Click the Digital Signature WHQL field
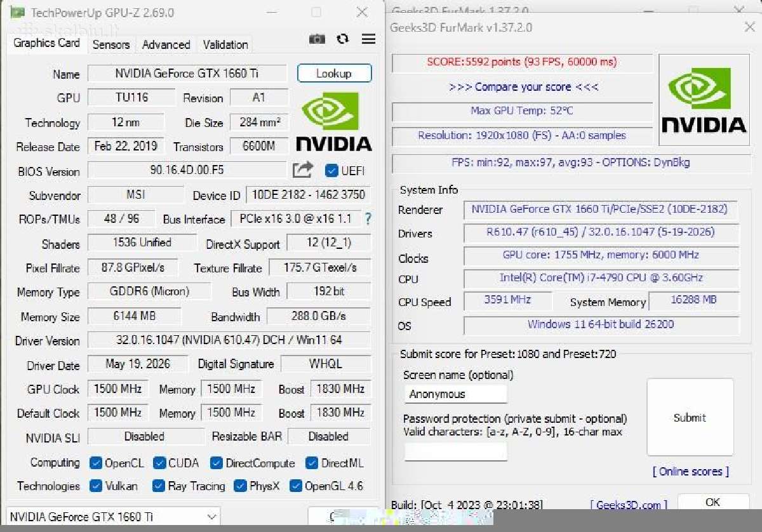The image size is (762, 532). pyautogui.click(x=326, y=364)
